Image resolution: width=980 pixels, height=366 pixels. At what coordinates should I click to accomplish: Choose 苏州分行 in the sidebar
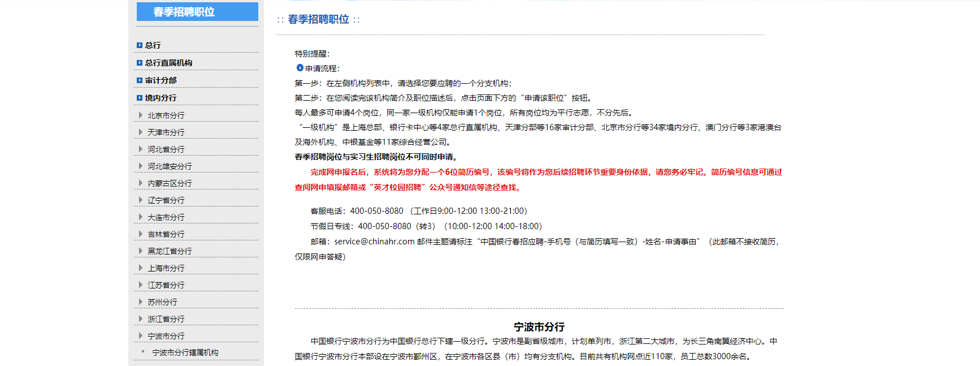(162, 302)
